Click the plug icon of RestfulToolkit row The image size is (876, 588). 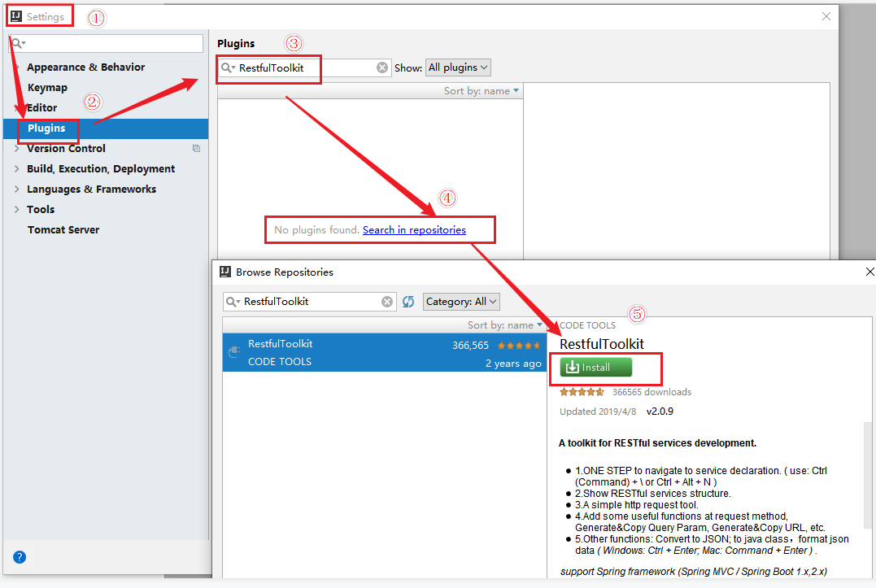pos(234,352)
